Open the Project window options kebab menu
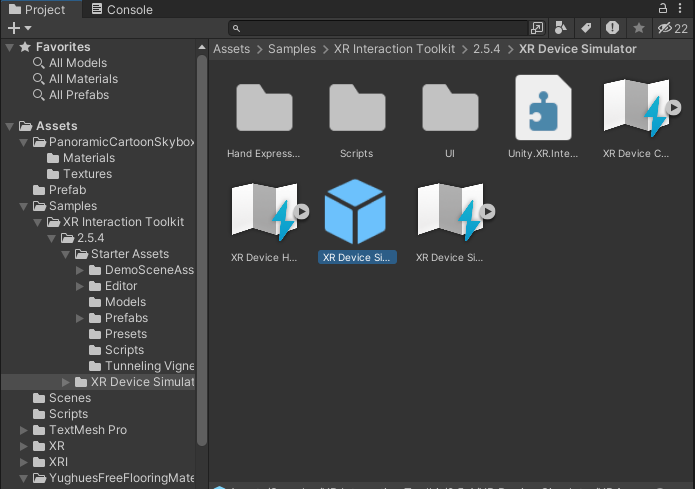This screenshot has height=489, width=695. [680, 8]
